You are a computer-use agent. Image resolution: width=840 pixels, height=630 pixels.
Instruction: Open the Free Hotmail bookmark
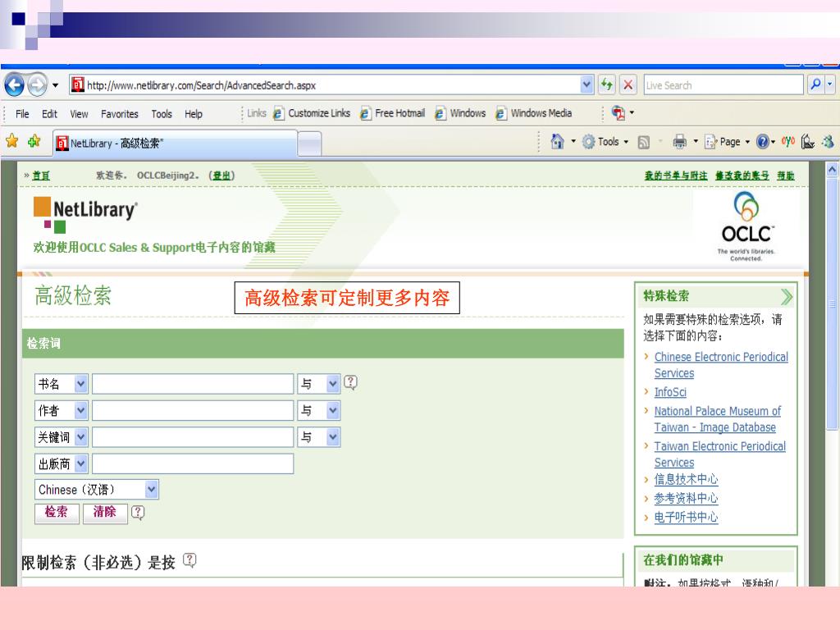click(x=393, y=113)
